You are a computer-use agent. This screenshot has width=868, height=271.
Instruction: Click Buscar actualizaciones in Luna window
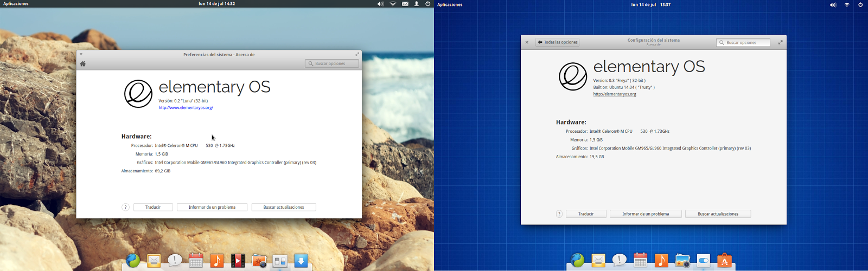click(284, 207)
